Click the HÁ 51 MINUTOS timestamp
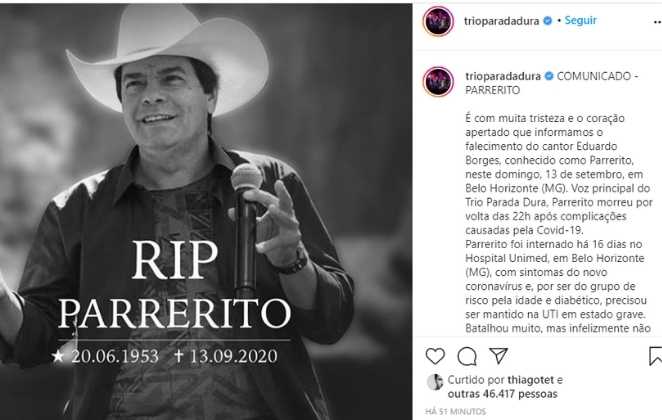 click(x=456, y=411)
